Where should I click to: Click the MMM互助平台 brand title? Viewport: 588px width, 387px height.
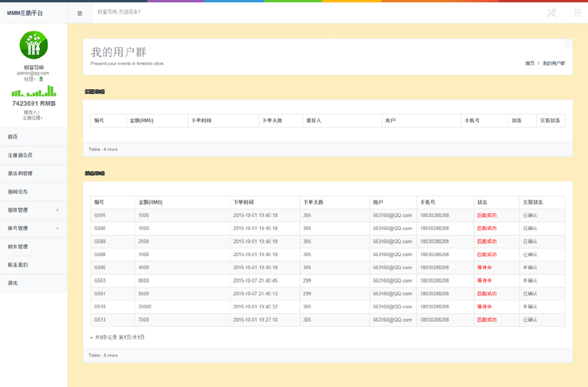[25, 13]
